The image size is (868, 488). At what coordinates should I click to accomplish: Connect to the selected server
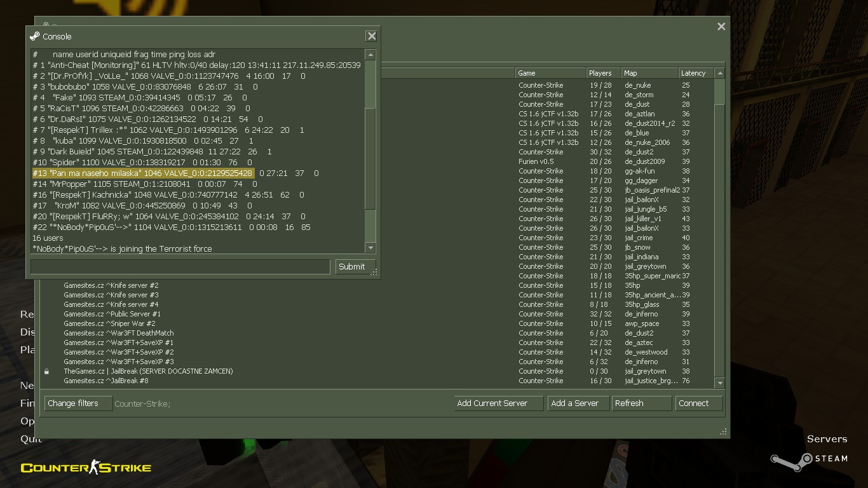coord(698,403)
